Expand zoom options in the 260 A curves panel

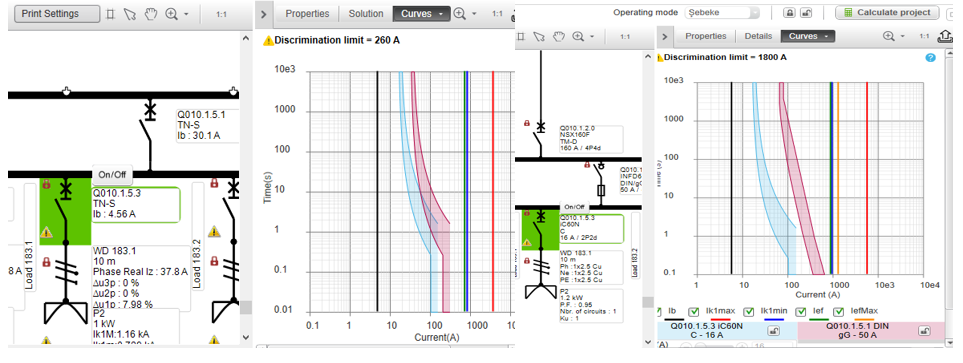(x=474, y=14)
